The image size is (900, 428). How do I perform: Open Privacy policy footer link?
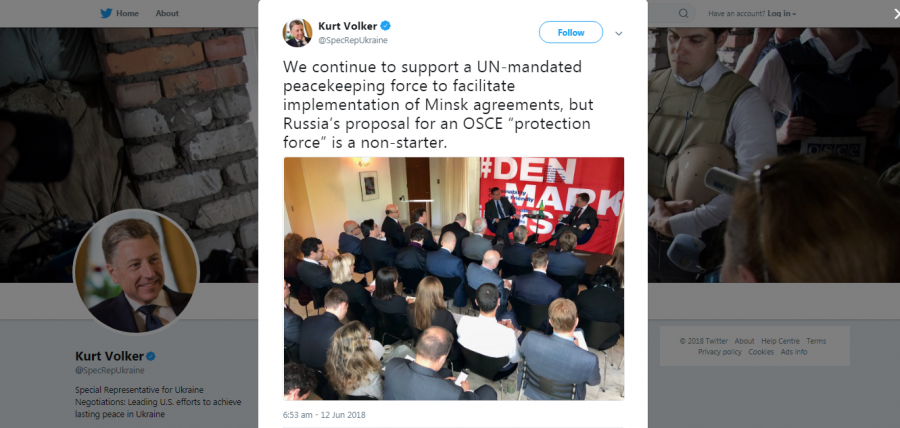720,352
